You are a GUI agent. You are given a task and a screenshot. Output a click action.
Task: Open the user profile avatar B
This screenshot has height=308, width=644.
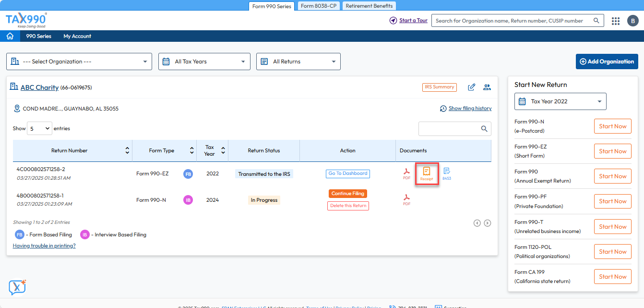632,21
